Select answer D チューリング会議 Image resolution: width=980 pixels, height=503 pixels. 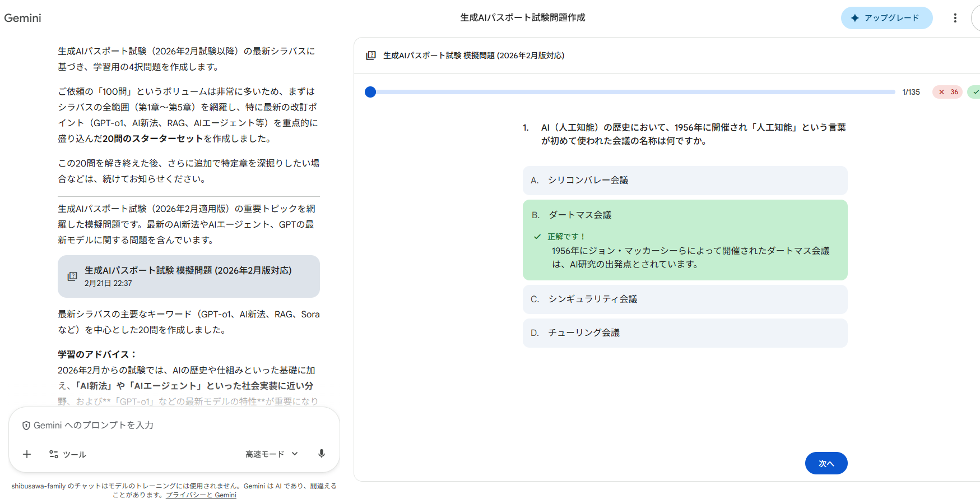(685, 333)
